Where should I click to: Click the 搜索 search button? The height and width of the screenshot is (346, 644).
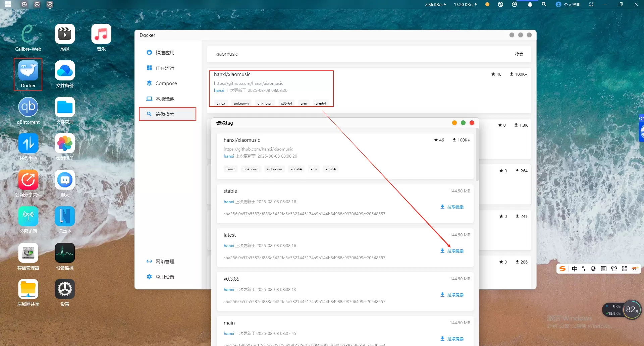[519, 54]
